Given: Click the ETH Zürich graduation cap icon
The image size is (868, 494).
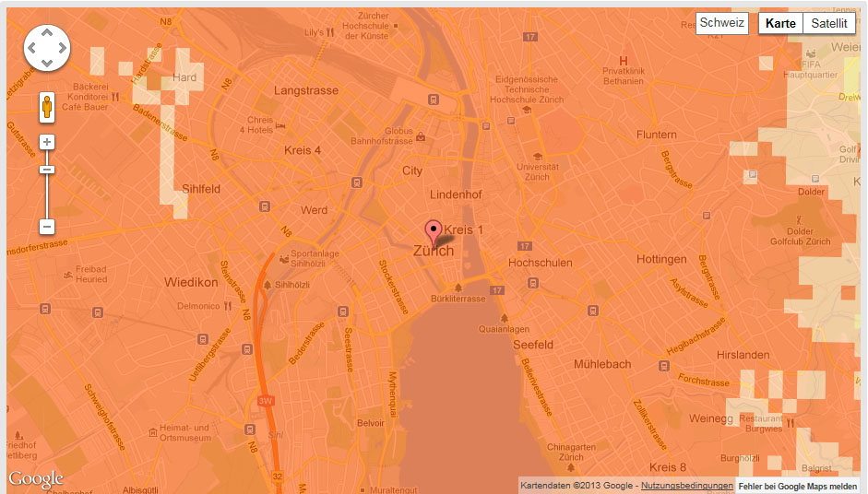Looking at the screenshot, I should click(527, 110).
